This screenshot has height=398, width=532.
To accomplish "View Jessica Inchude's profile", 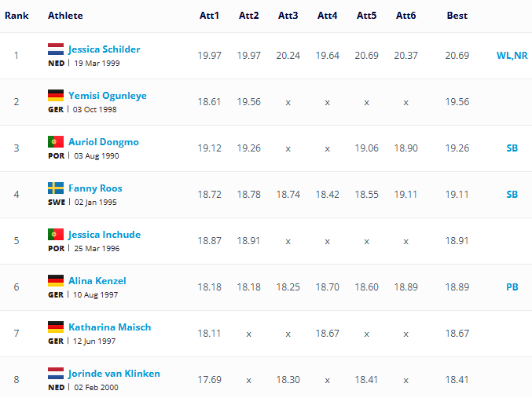I will point(106,235).
